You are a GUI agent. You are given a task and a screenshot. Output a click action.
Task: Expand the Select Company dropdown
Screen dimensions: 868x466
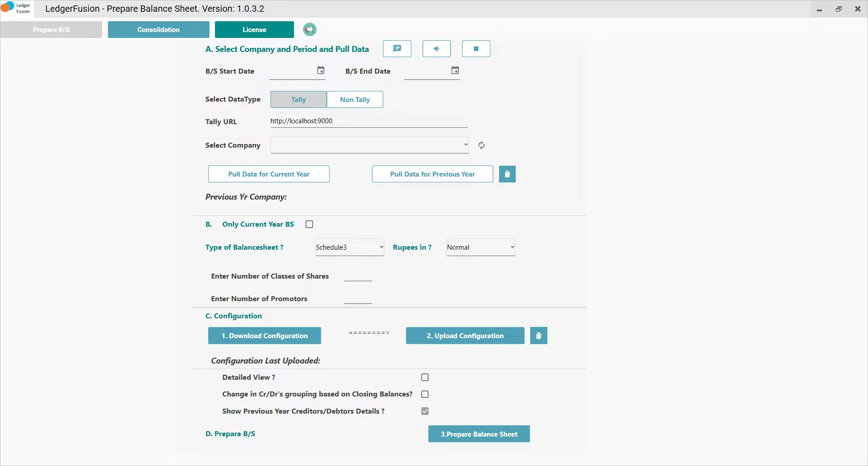click(369, 145)
